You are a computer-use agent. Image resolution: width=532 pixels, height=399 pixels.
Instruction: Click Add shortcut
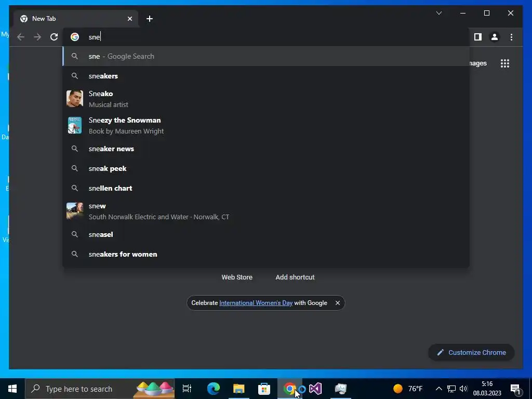[x=295, y=277]
